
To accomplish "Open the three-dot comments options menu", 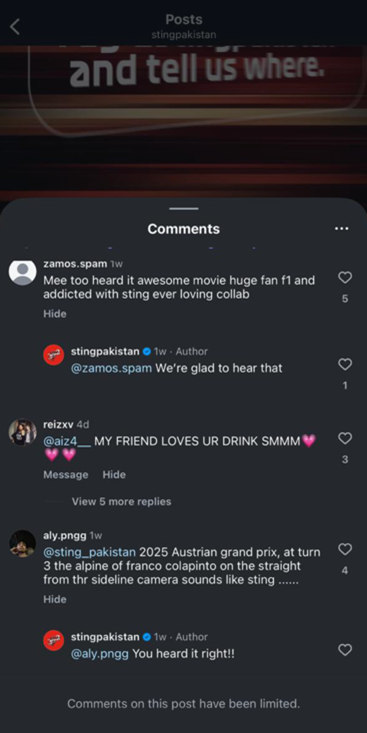I will tap(342, 229).
